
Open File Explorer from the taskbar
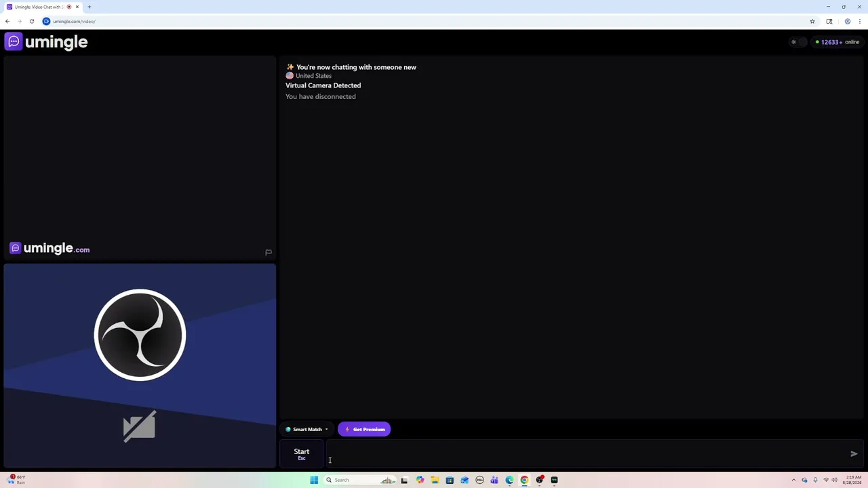tap(435, 480)
